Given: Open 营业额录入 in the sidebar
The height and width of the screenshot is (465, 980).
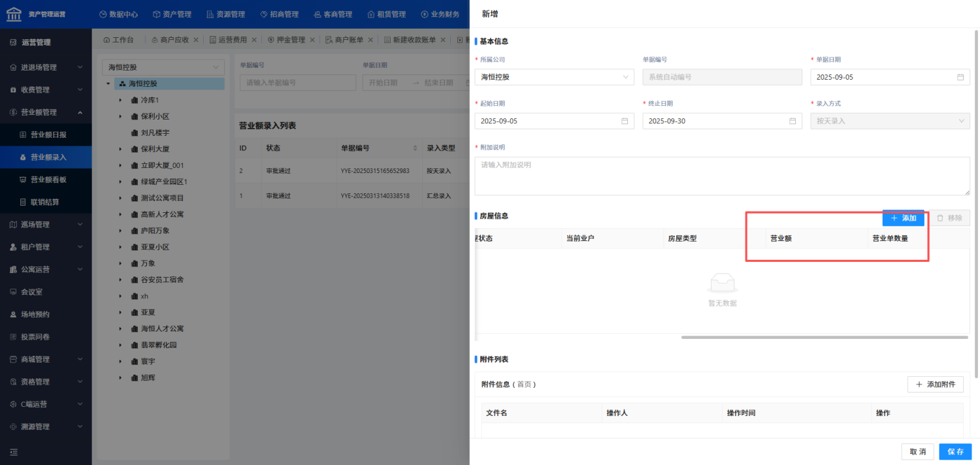Looking at the screenshot, I should (x=46, y=157).
